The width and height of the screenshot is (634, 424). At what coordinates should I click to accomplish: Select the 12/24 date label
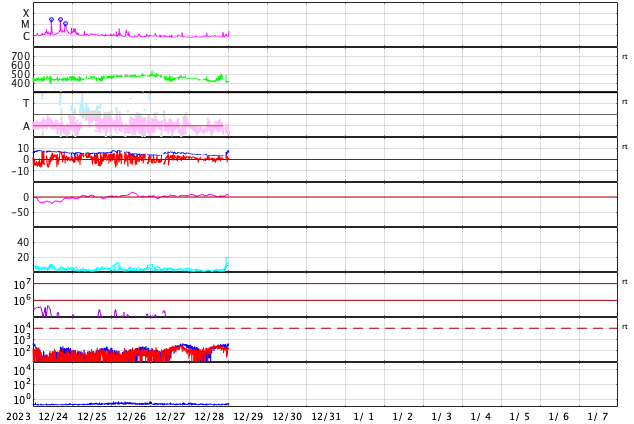(53, 417)
